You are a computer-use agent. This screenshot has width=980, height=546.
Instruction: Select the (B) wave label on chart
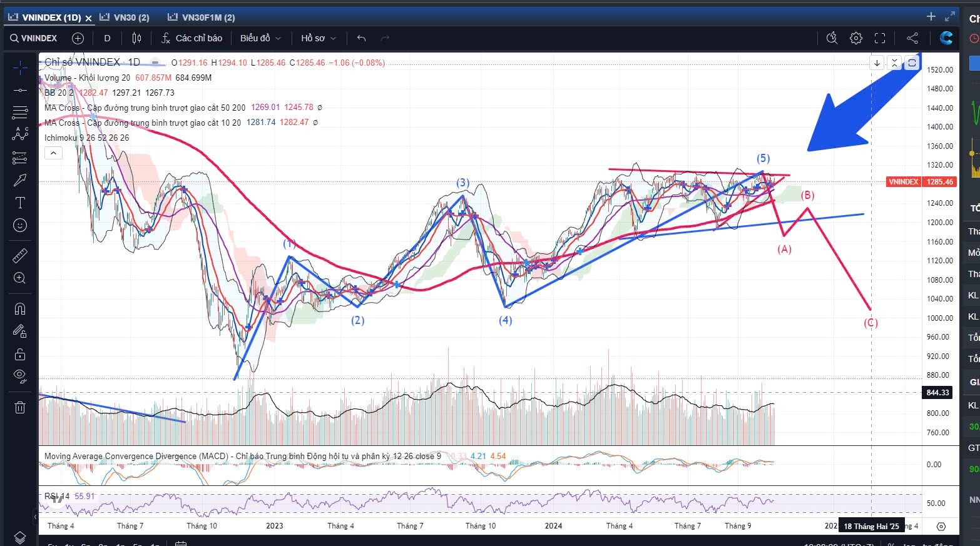click(808, 195)
